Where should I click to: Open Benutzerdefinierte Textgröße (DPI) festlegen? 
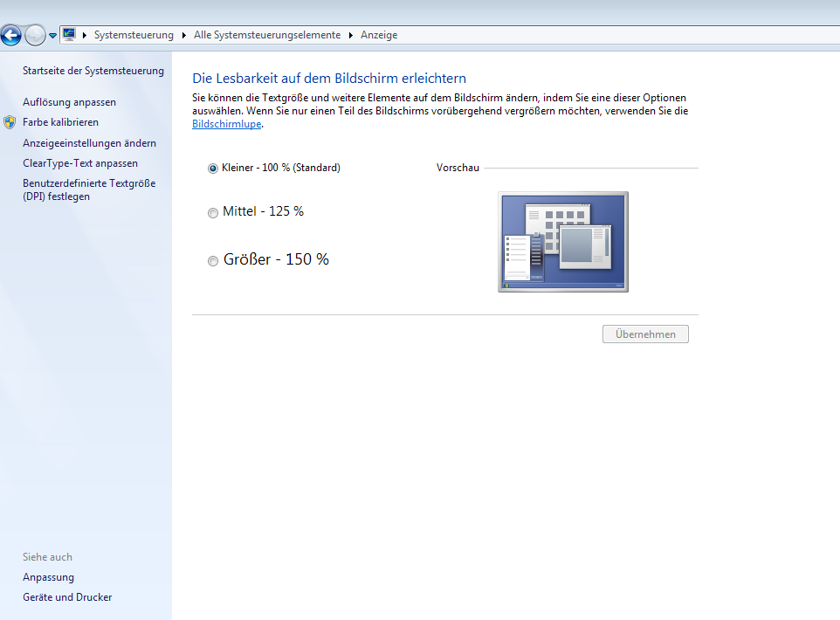(89, 189)
